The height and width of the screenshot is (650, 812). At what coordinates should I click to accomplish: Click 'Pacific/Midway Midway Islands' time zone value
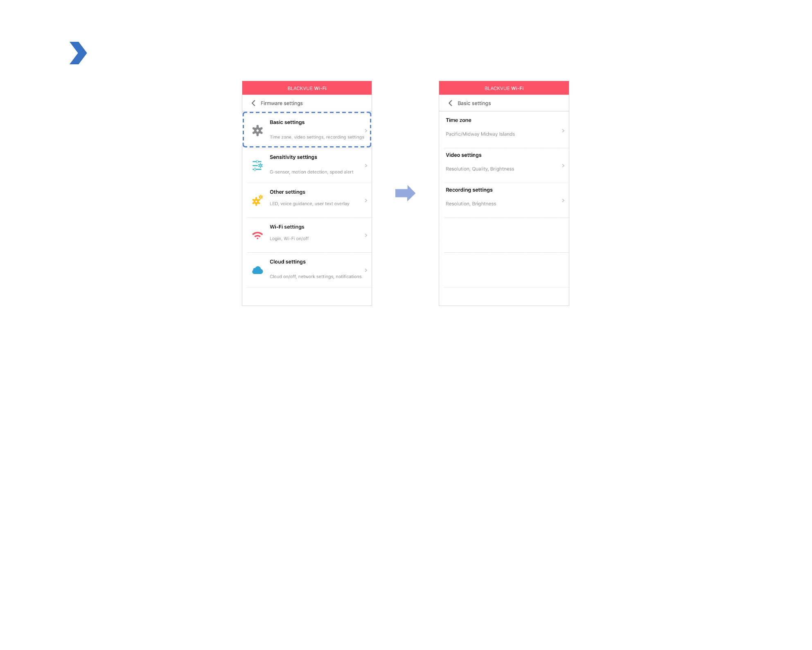[480, 134]
